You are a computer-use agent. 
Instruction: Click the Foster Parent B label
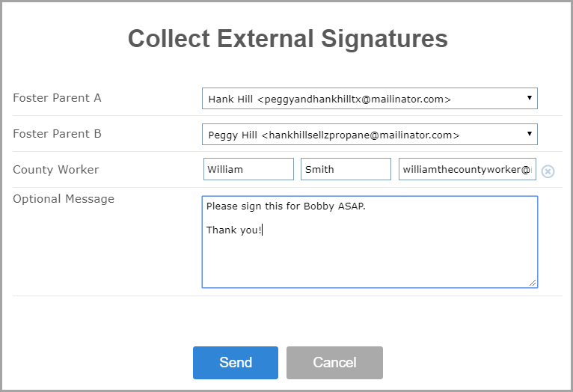57,134
